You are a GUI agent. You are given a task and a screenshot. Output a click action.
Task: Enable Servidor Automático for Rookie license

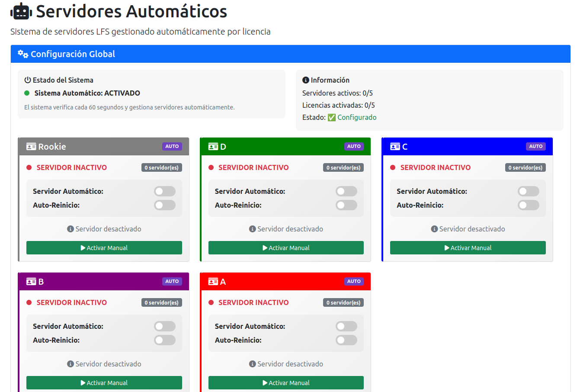pyautogui.click(x=165, y=191)
